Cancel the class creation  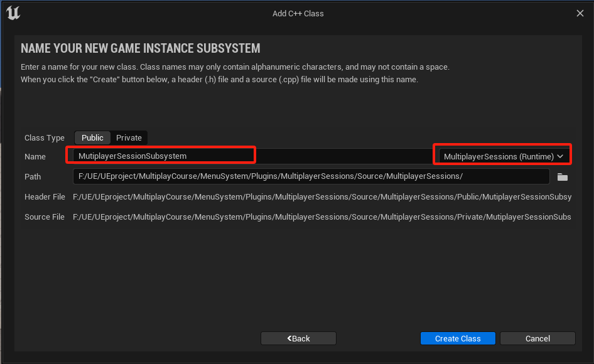pyautogui.click(x=537, y=338)
